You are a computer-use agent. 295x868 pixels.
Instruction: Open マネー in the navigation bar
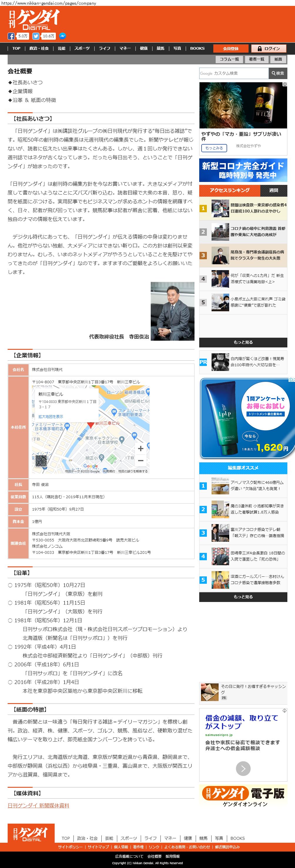(x=125, y=48)
